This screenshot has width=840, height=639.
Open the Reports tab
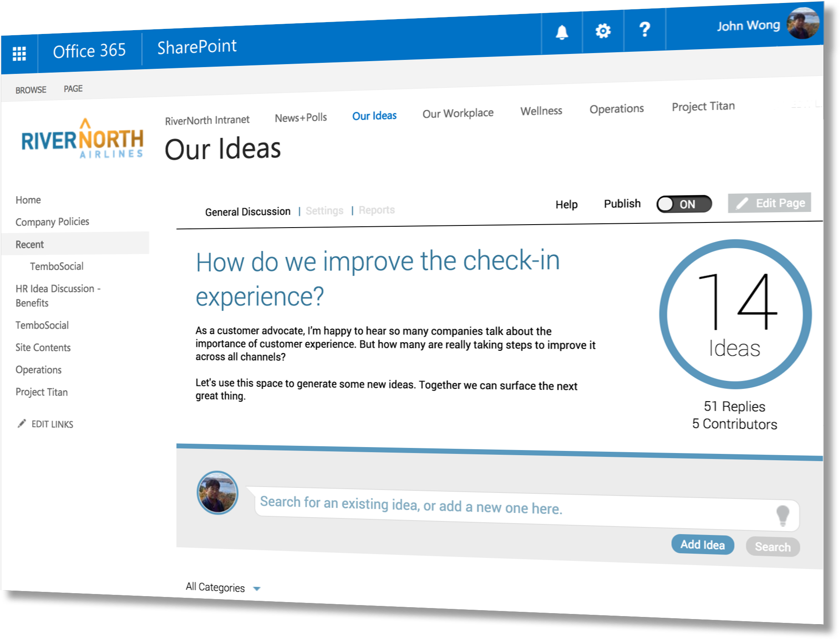pyautogui.click(x=376, y=209)
